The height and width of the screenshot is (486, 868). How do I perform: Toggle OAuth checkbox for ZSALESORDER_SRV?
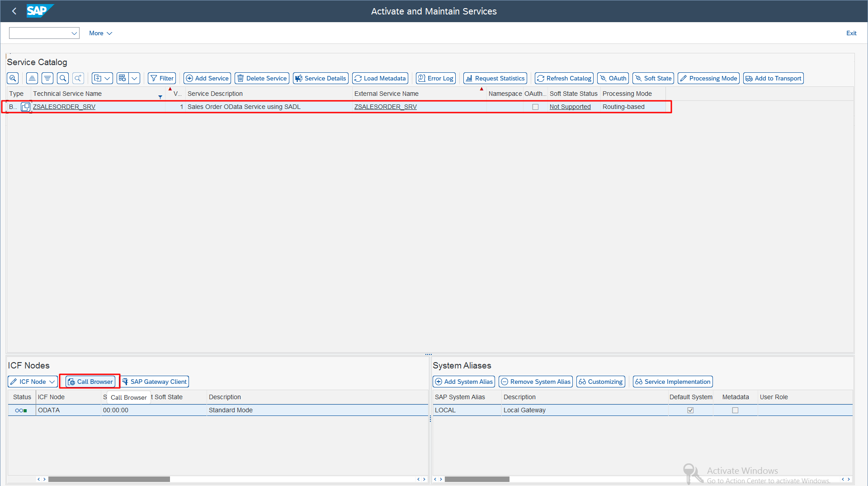pos(535,107)
